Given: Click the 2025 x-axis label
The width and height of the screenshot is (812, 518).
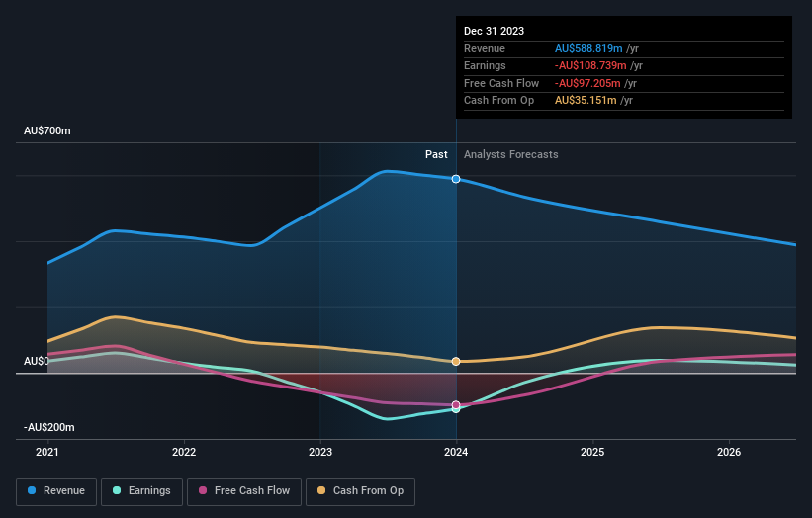Looking at the screenshot, I should pos(592,453).
